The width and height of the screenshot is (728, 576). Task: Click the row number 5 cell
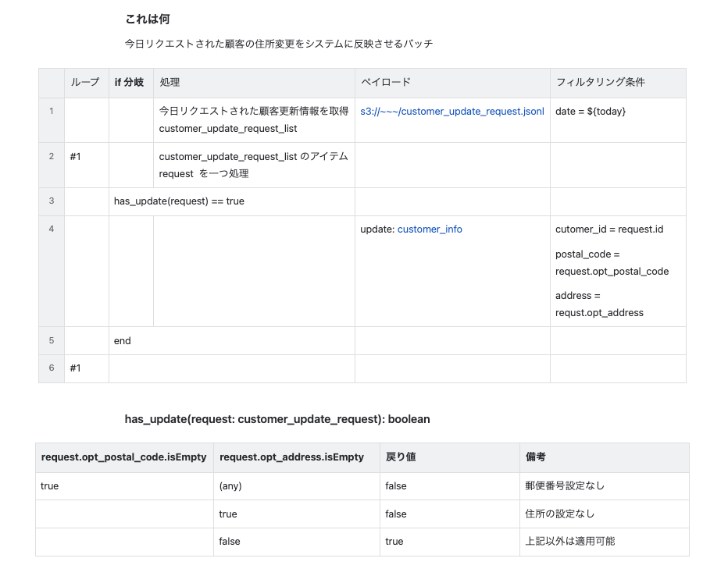tap(52, 341)
